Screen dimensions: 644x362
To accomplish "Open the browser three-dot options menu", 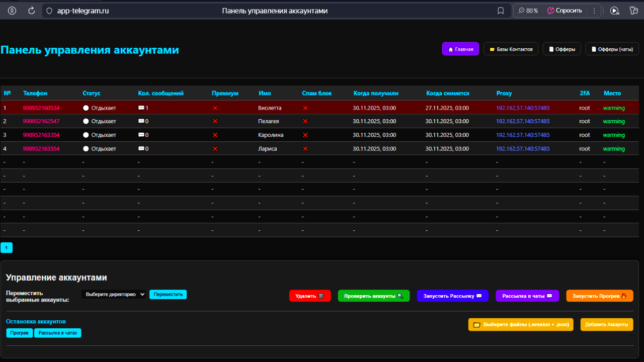I will point(594,11).
